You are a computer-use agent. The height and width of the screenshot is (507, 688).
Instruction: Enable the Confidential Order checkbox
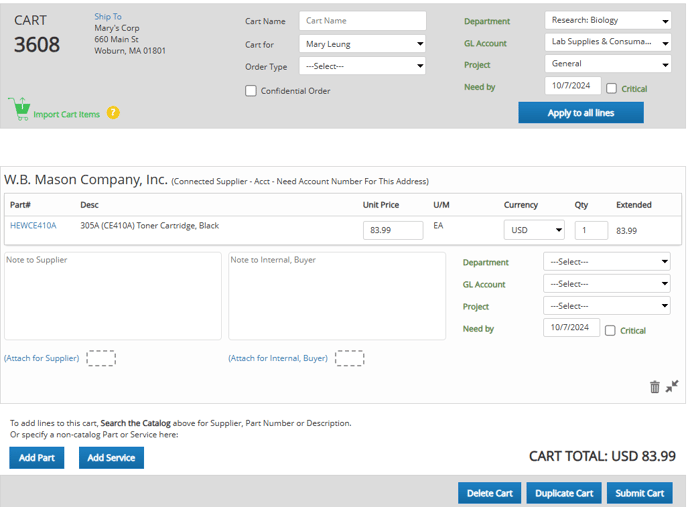coord(251,91)
